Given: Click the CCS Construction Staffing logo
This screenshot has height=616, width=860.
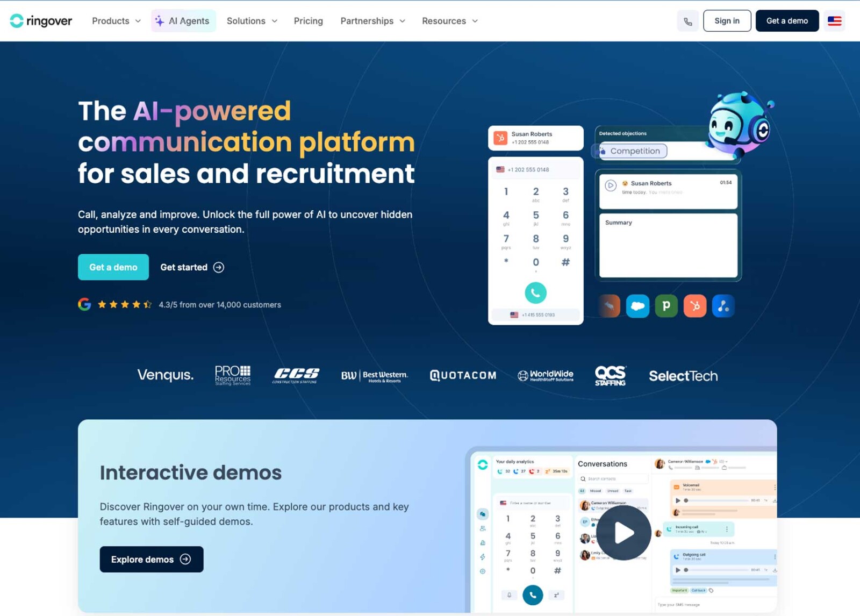Looking at the screenshot, I should (296, 376).
